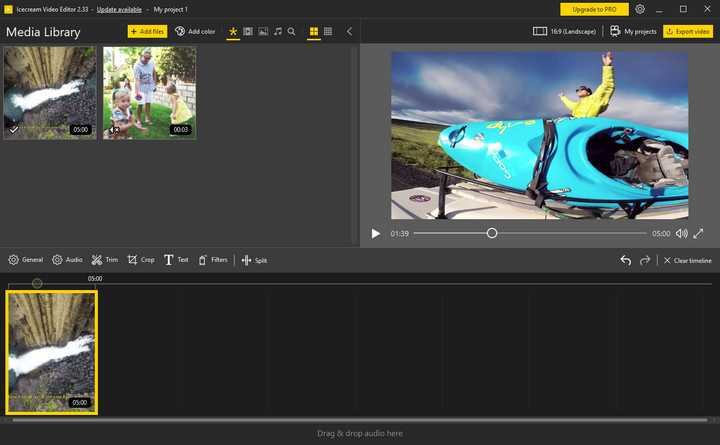720x445 pixels.
Task: Open the 16:9 (Landscape) aspect ratio selector
Action: coord(566,32)
